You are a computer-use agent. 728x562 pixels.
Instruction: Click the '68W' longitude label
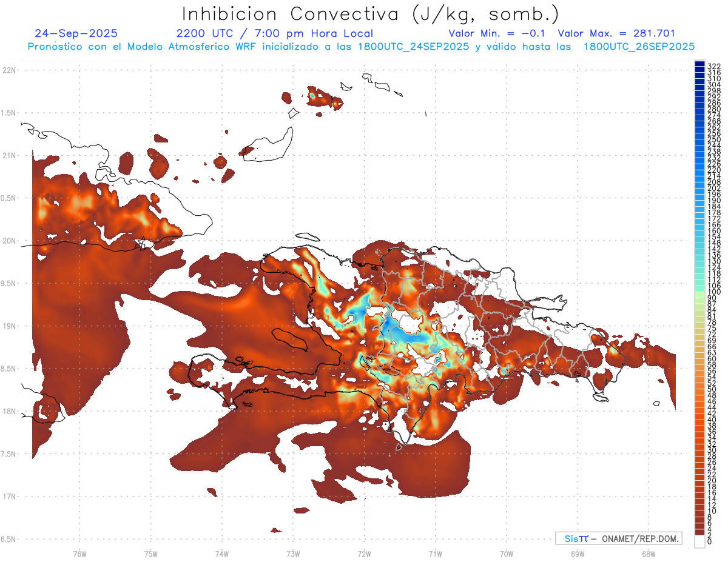click(x=649, y=554)
